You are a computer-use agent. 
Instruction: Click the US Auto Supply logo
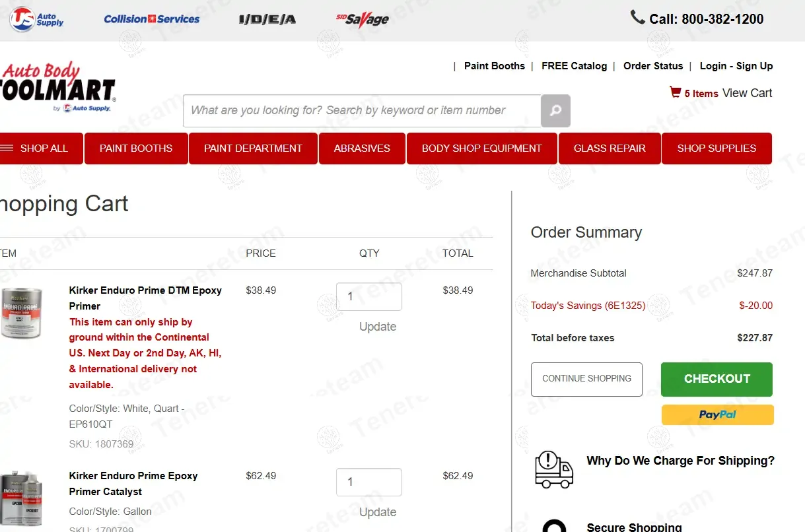pos(36,19)
